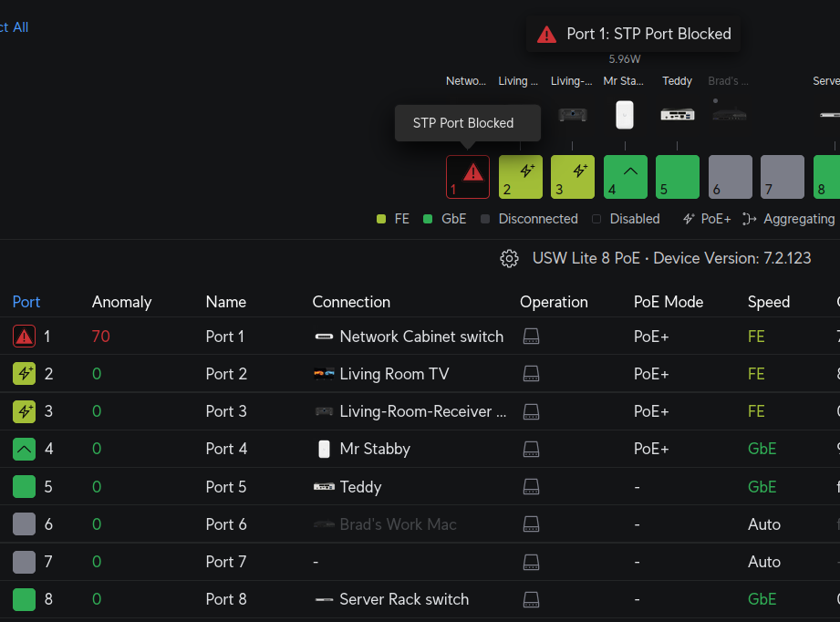Click port 4 uplink status icon in table
This screenshot has width=840, height=622.
(24, 449)
